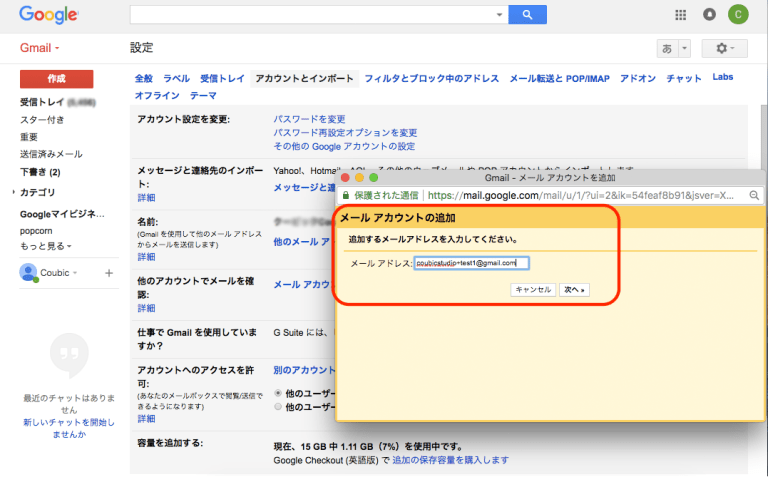Open the 全般 settings tab

pyautogui.click(x=144, y=78)
